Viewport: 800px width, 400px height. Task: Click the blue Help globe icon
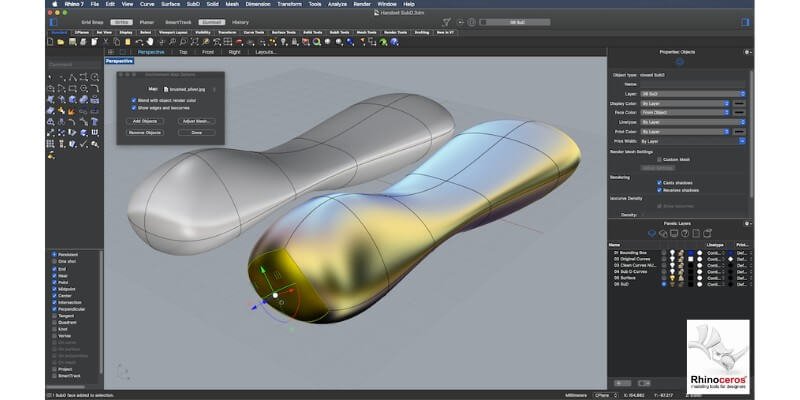pyautogui.click(x=394, y=42)
